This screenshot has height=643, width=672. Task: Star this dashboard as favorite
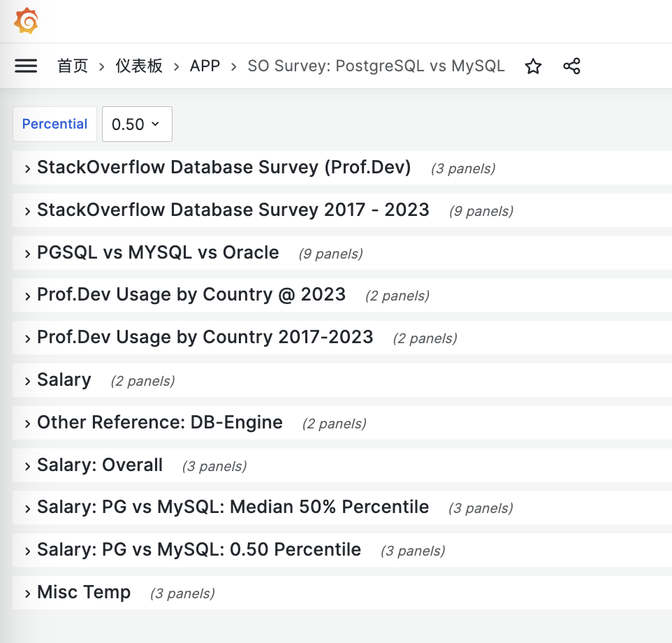click(533, 66)
